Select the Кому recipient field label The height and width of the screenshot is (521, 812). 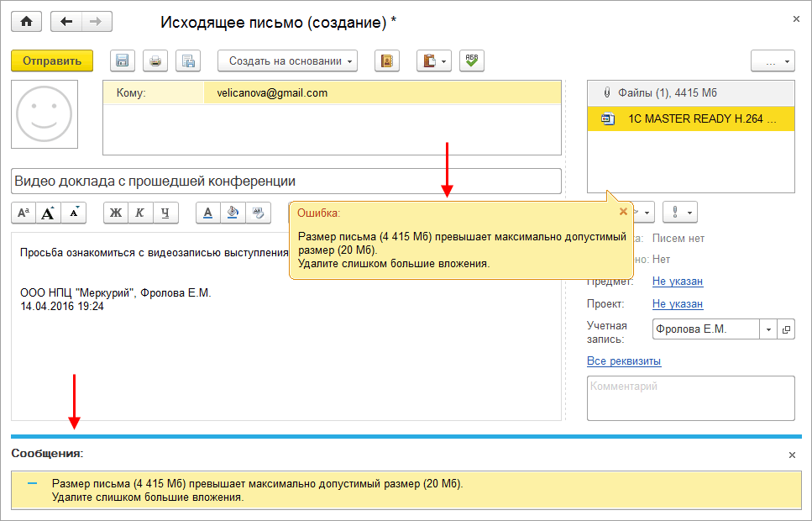point(131,92)
